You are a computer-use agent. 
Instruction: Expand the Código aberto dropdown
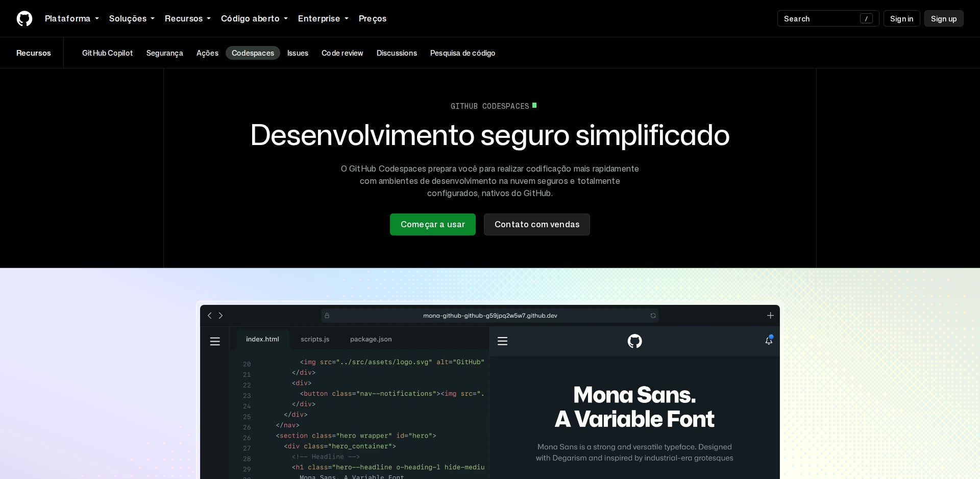(254, 18)
